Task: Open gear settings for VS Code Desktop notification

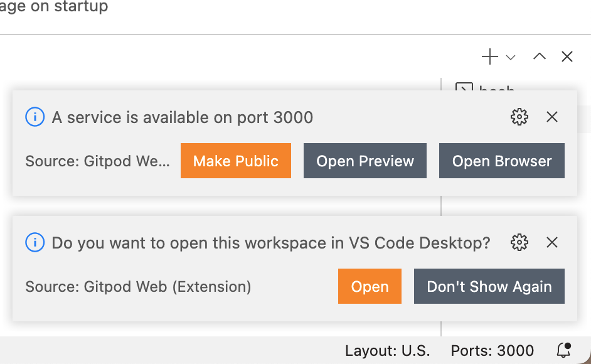Action: 519,242
